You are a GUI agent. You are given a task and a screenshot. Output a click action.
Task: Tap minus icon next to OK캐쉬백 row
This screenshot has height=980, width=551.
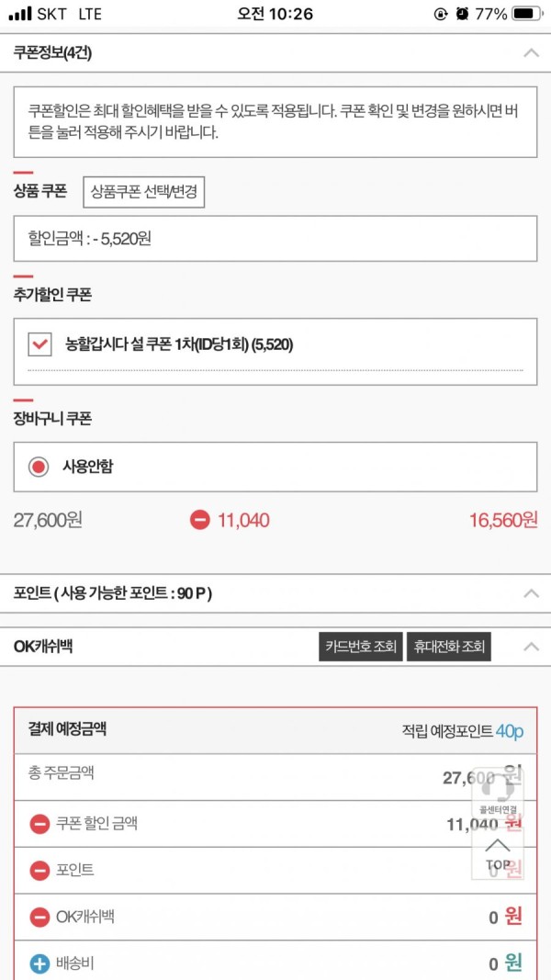[x=39, y=918]
